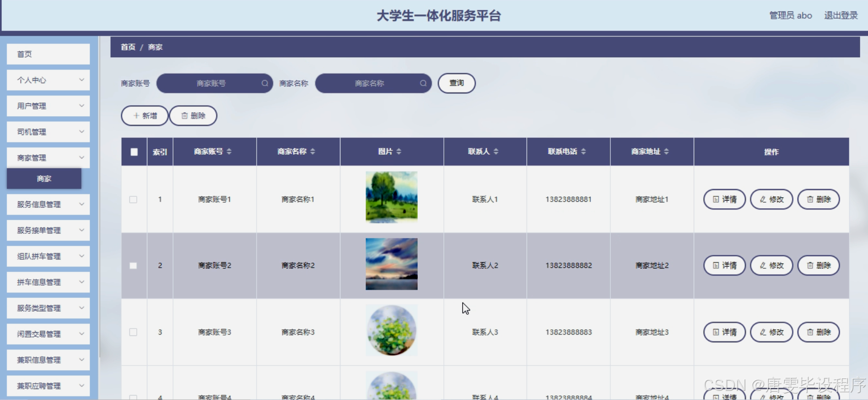Expand the 用户管理 sidebar menu
This screenshot has width=868, height=400.
[48, 106]
